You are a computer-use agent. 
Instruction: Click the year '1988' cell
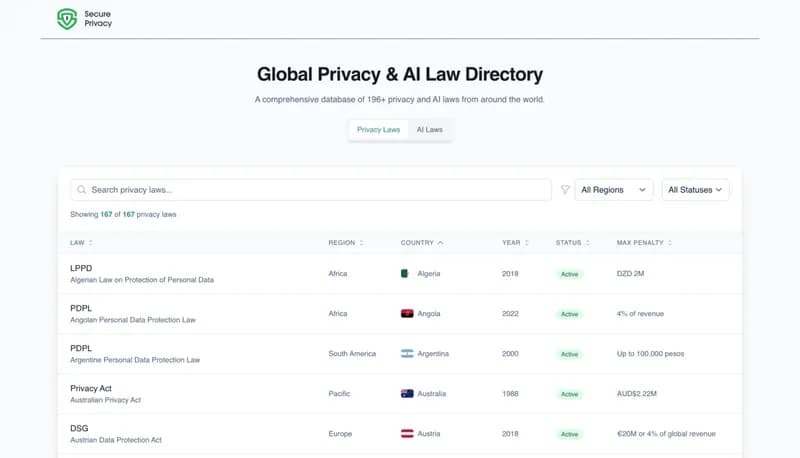click(510, 394)
